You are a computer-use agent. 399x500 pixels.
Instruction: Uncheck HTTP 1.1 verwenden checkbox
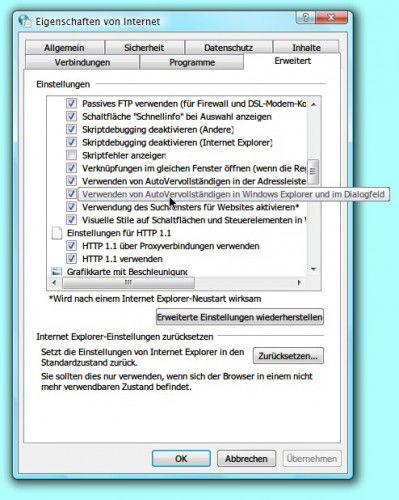point(71,259)
